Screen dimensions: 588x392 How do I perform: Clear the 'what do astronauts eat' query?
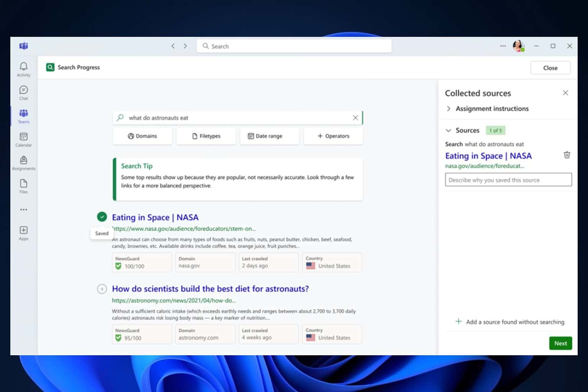click(x=355, y=118)
